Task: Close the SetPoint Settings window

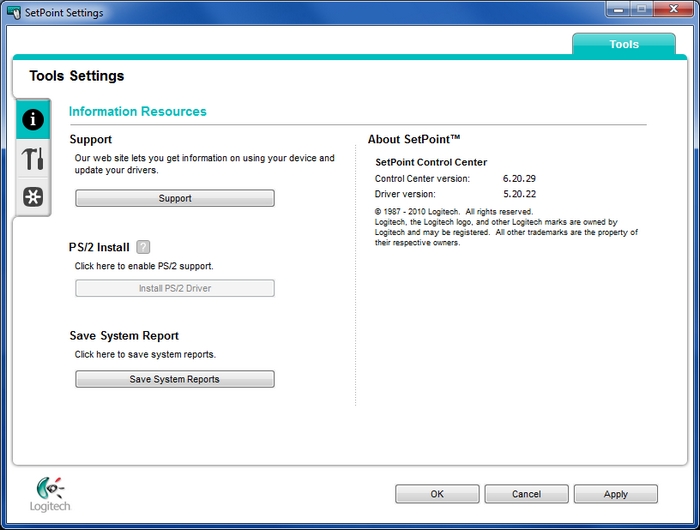Action: pos(674,9)
